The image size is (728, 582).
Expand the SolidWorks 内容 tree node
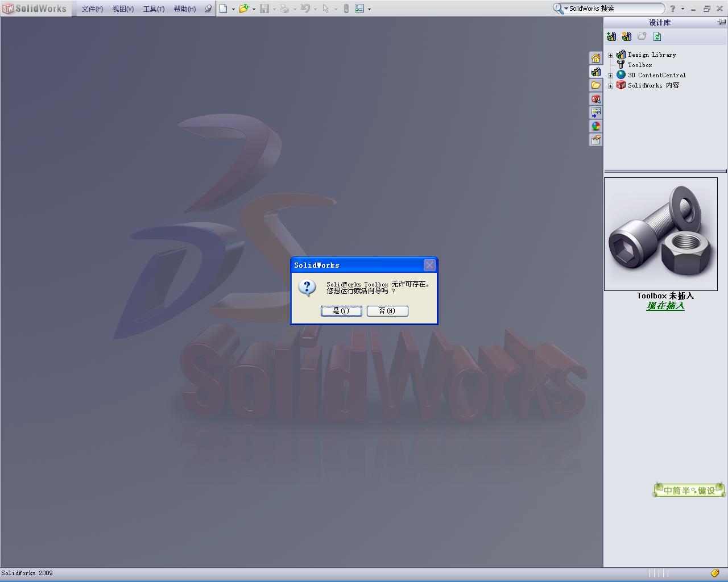coord(610,86)
